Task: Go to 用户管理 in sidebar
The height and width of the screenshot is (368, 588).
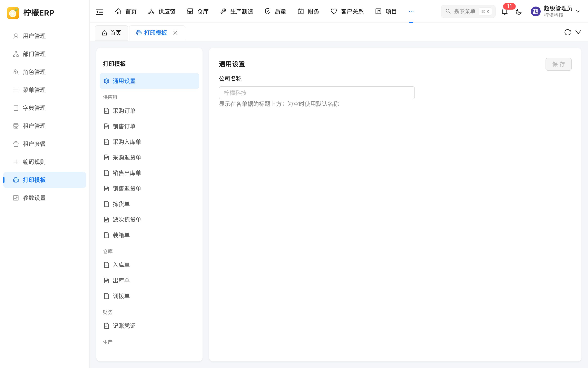Action: click(45, 36)
